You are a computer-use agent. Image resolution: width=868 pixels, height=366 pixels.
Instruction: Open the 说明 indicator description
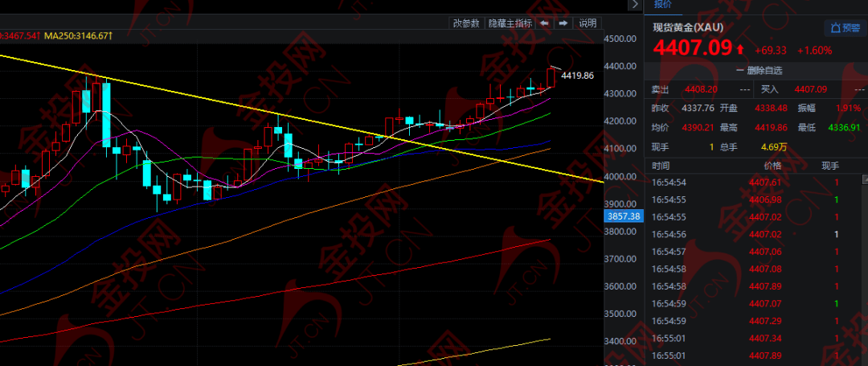588,23
